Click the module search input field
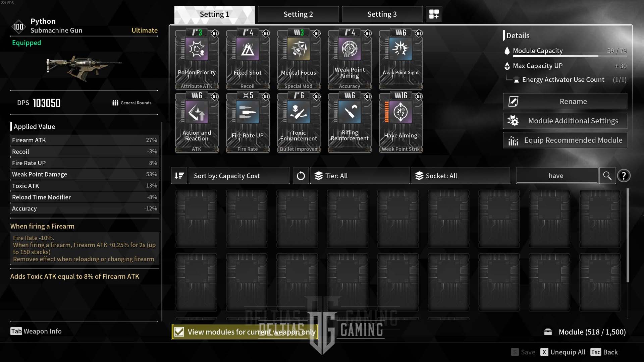This screenshot has width=644, height=362. coord(556,176)
